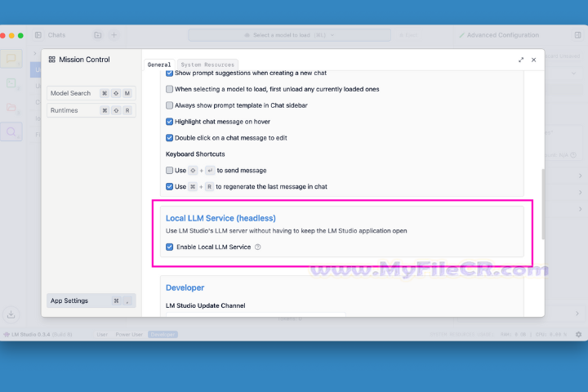
Task: Toggle Double click on a chat message to edit
Action: point(170,138)
